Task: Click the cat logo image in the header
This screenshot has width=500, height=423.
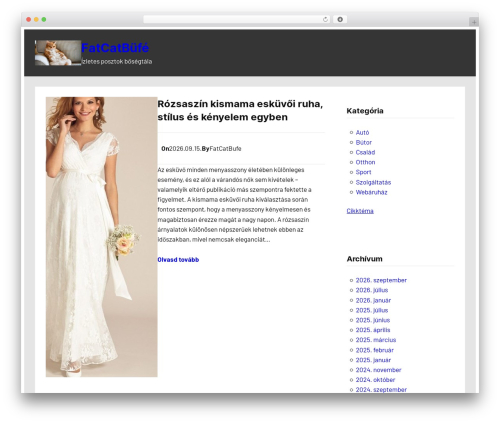Action: [x=58, y=53]
